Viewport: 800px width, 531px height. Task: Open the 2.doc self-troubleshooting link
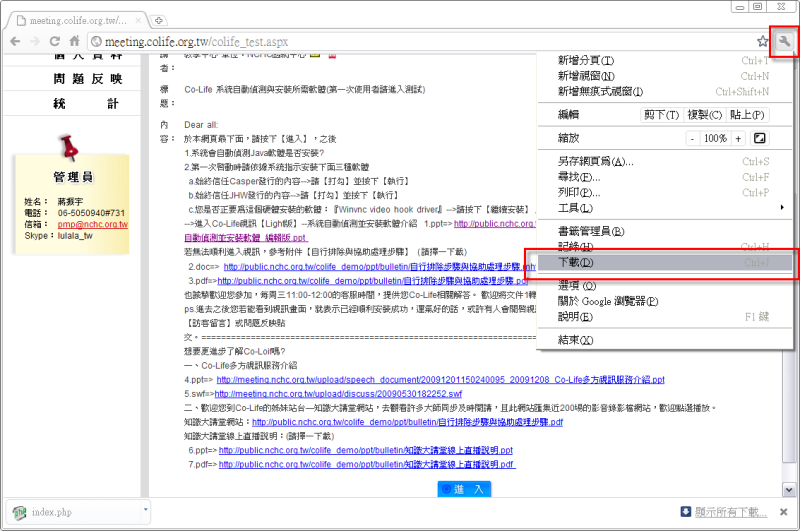pyautogui.click(x=380, y=267)
